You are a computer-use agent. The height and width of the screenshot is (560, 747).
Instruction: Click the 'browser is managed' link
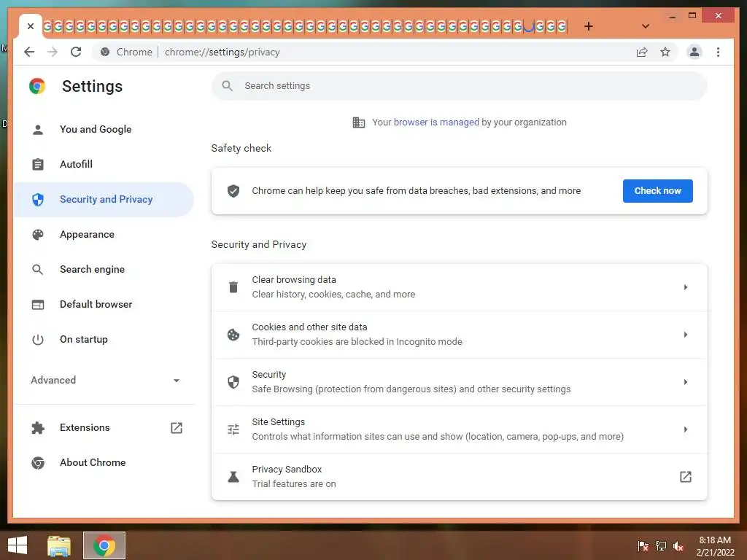(436, 122)
